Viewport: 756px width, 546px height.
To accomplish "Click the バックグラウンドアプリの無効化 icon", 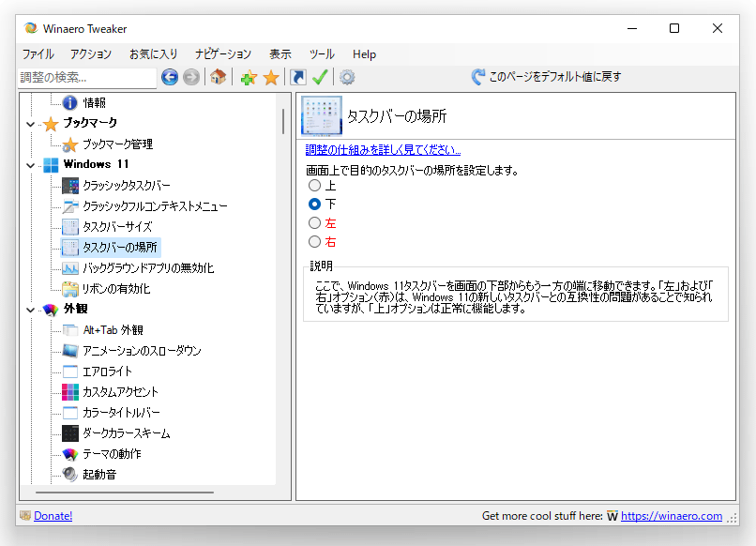I will pos(70,268).
